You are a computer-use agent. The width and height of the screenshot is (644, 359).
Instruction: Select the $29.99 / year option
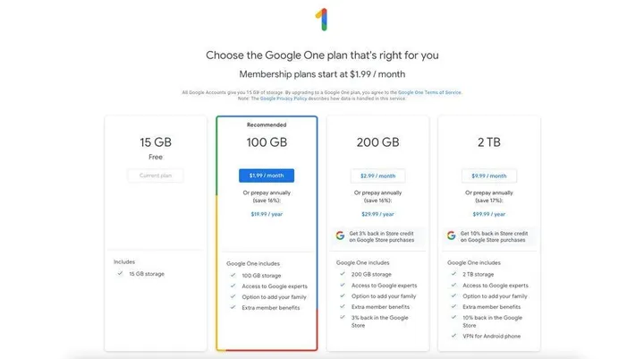click(377, 215)
